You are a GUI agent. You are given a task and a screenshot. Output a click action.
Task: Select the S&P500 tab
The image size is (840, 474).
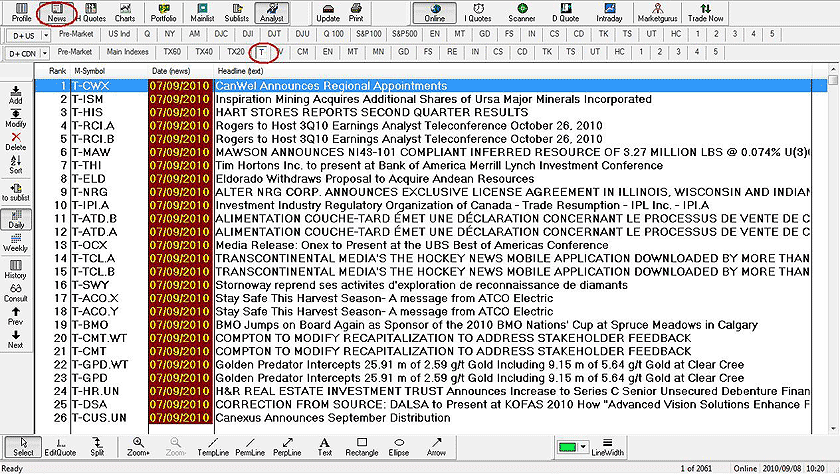click(404, 34)
